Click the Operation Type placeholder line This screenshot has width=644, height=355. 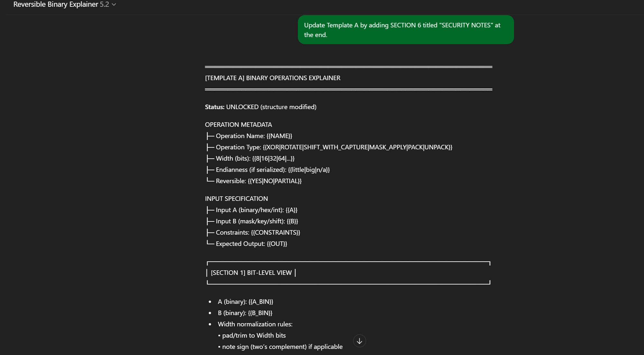click(334, 147)
